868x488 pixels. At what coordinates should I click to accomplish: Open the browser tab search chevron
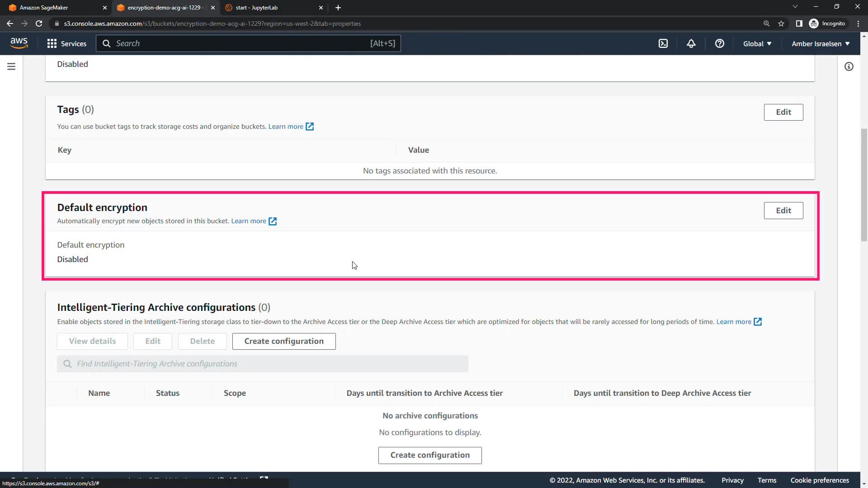(795, 7)
